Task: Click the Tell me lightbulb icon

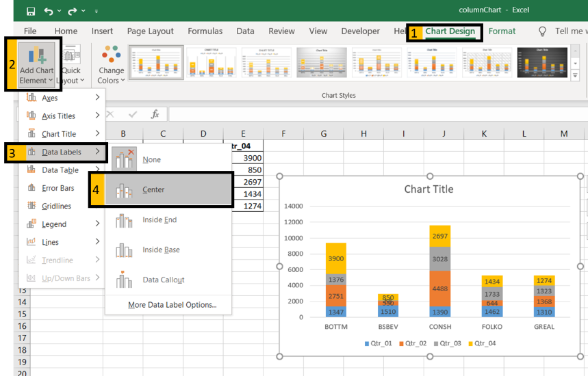Action: pyautogui.click(x=543, y=31)
